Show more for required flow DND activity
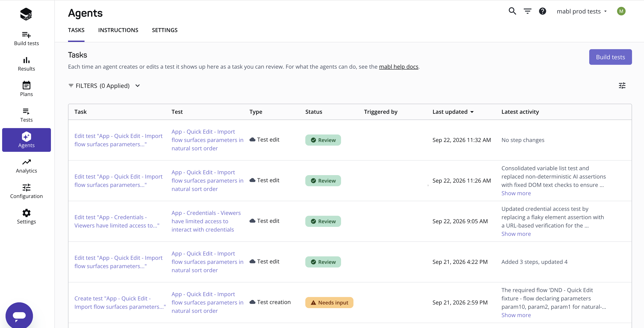 tap(516, 315)
